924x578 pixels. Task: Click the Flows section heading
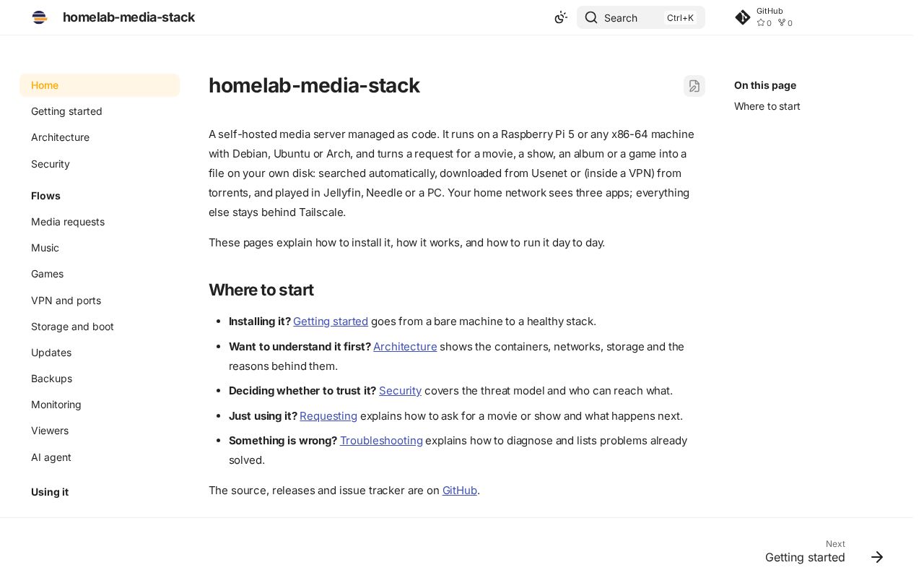click(45, 196)
